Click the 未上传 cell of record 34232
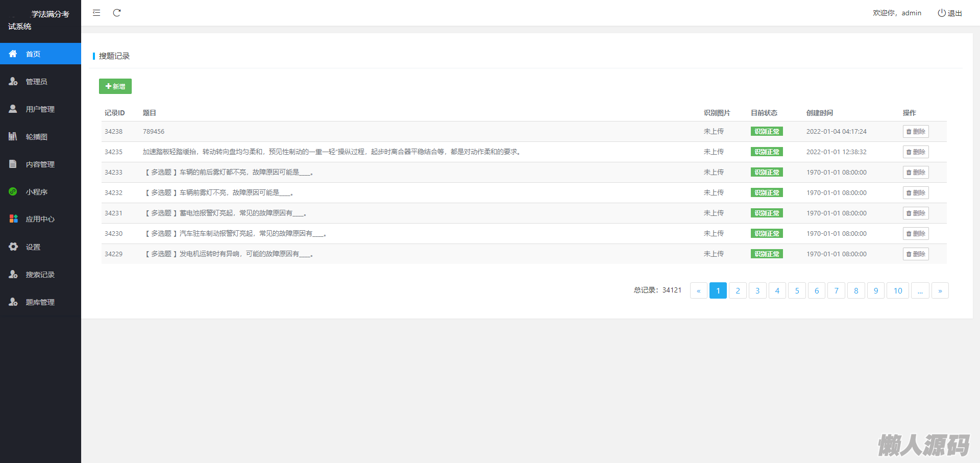Screen dimensions: 980x463 (x=714, y=192)
